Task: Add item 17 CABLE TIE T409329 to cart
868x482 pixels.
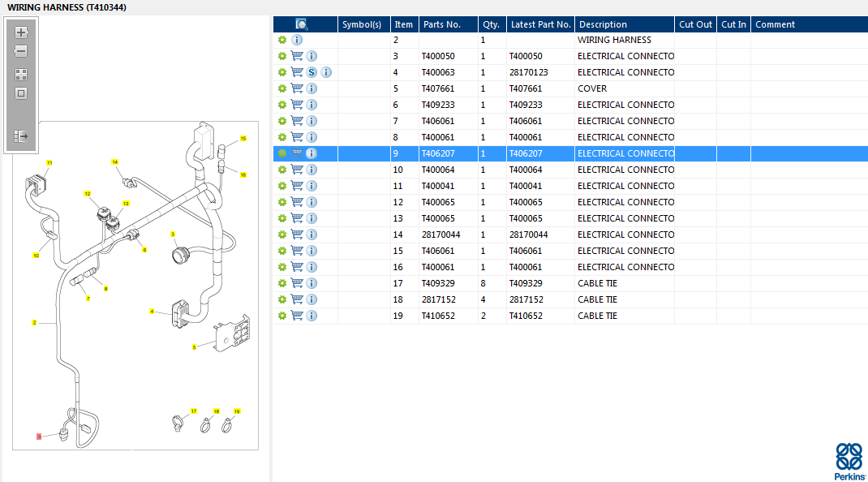Action: [x=297, y=283]
